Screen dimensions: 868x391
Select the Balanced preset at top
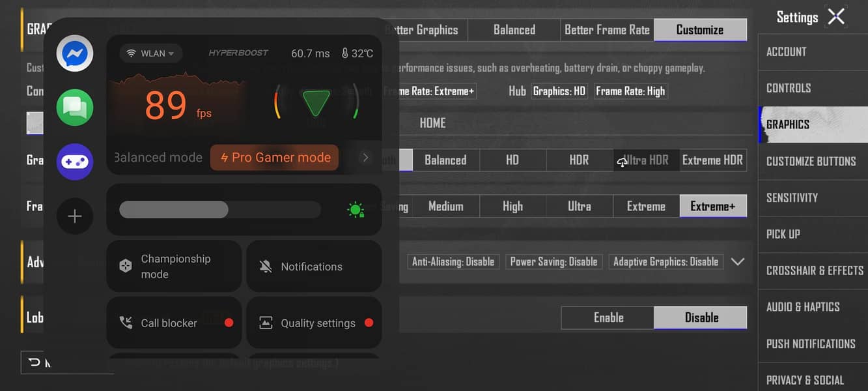tap(514, 30)
